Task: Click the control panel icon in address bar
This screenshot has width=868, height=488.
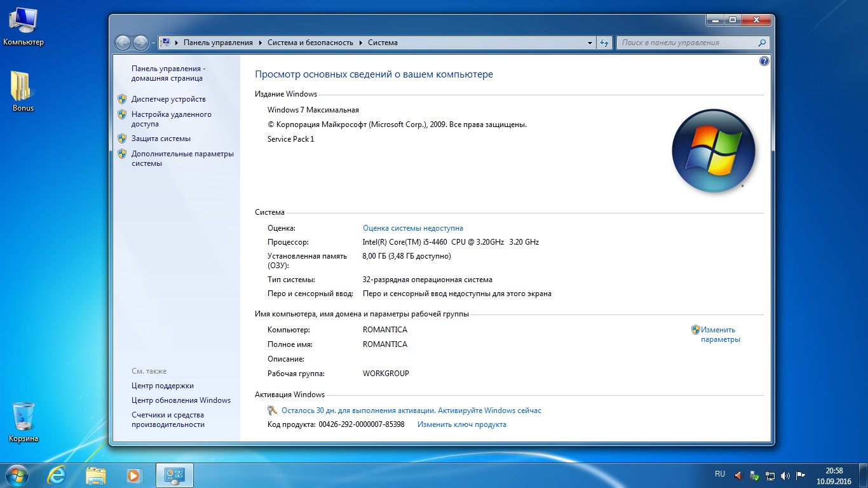Action: (165, 43)
